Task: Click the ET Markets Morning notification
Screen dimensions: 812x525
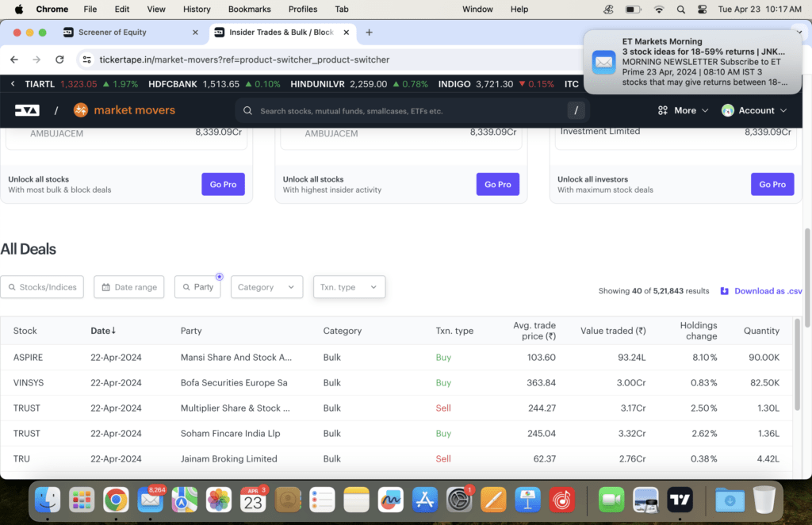Action: [x=692, y=62]
